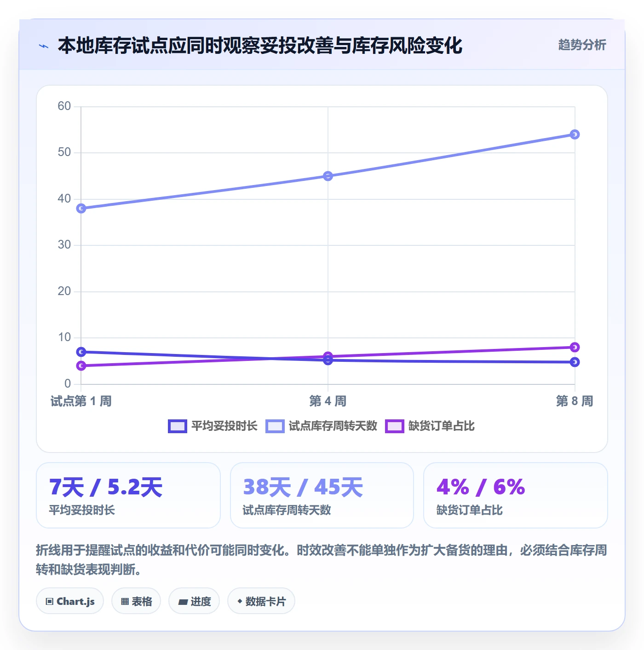Viewport: 644px width, 650px height.
Task: Toggle the 缺货订单占比 legend swatch
Action: (395, 426)
